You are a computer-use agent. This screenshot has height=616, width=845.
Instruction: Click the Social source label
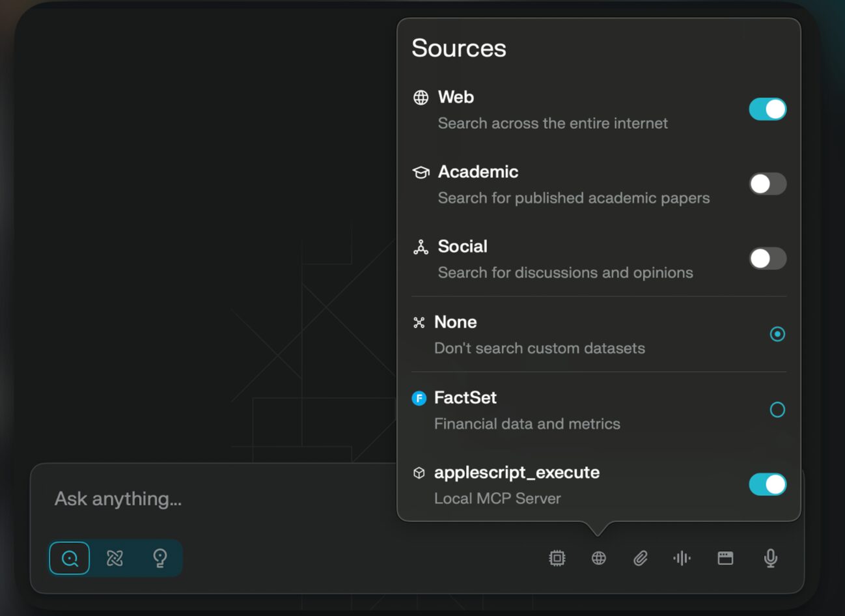click(462, 247)
